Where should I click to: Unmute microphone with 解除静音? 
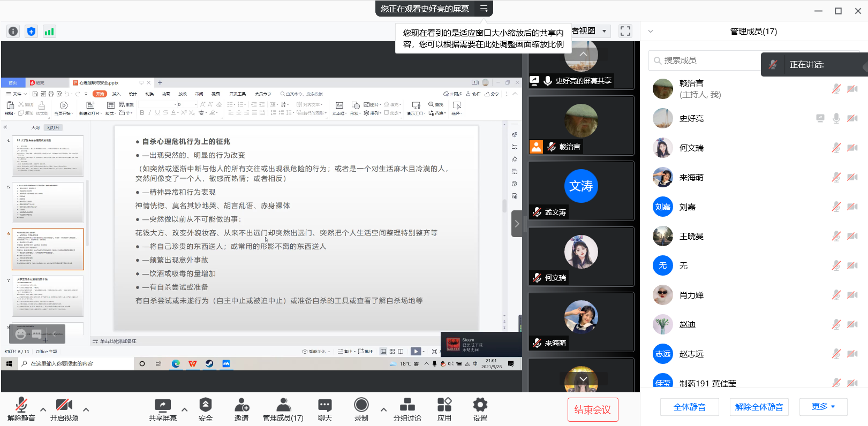tap(21, 409)
